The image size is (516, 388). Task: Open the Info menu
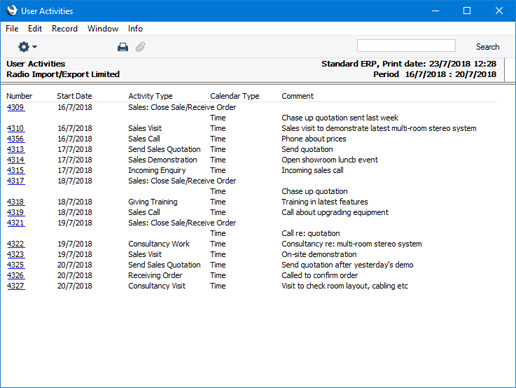click(135, 29)
